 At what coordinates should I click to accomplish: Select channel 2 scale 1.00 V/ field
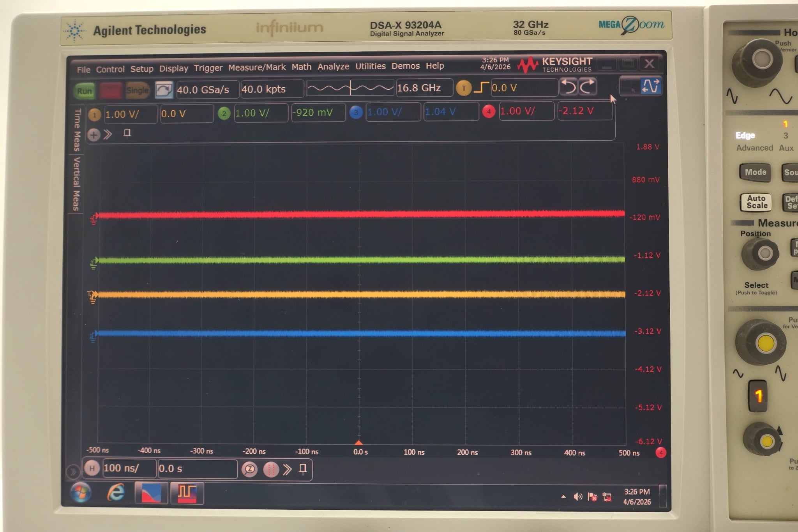260,113
